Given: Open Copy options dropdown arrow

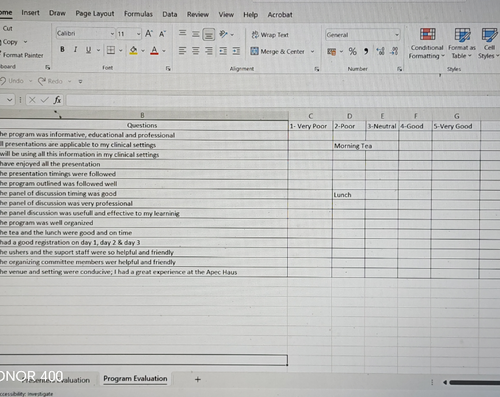Looking at the screenshot, I should tap(25, 42).
